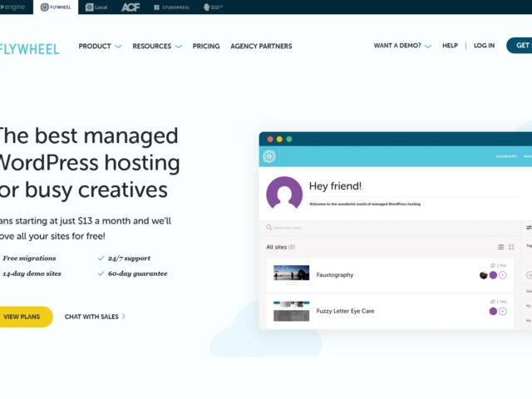
Task: Click purple collaborator dot on Fuzzy Letter
Action: [x=493, y=311]
